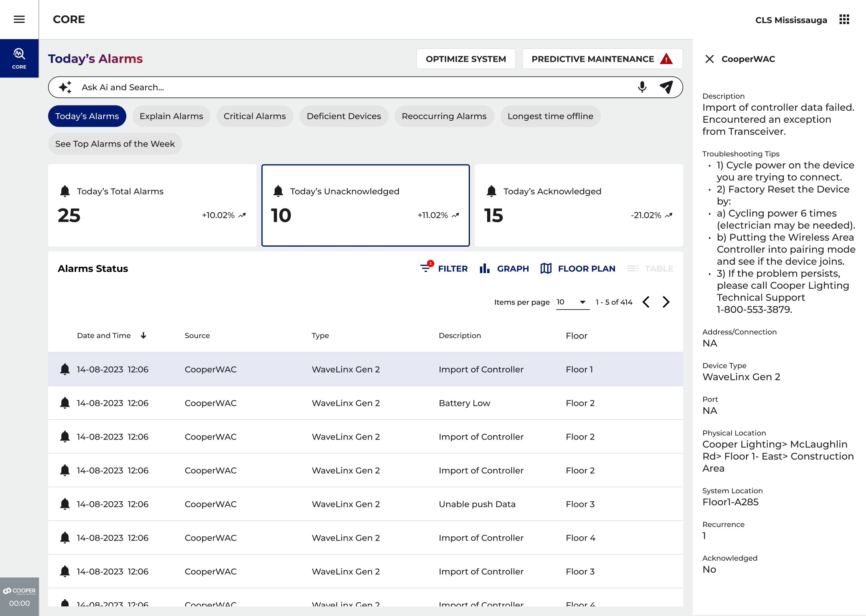This screenshot has width=866, height=616.
Task: Click bell icon in Today's Unacknowledged card
Action: click(278, 191)
